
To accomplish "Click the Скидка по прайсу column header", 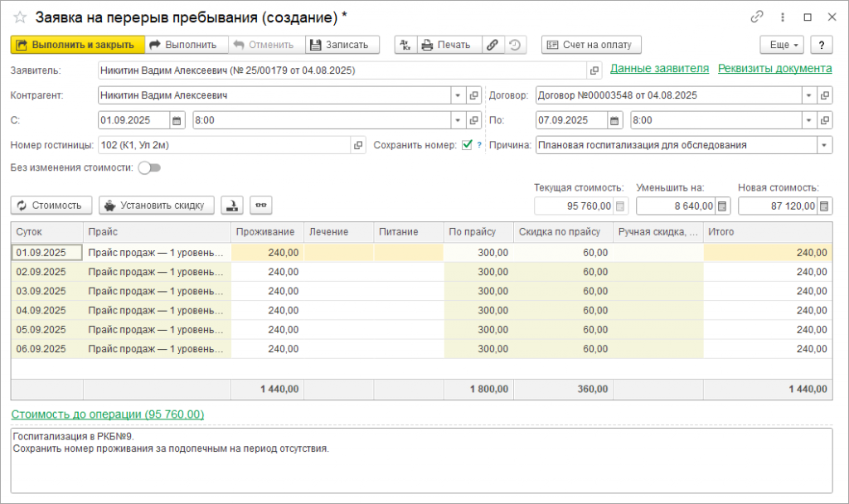I will pos(563,232).
